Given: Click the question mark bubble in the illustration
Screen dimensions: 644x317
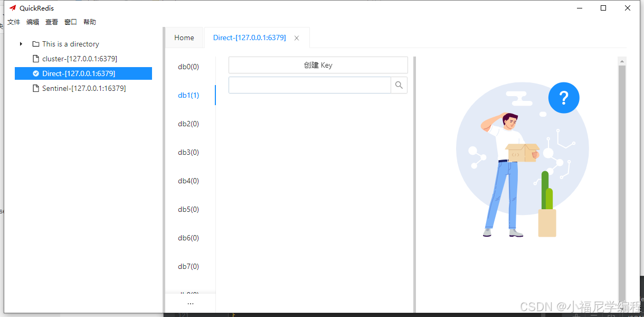Looking at the screenshot, I should pos(564,98).
